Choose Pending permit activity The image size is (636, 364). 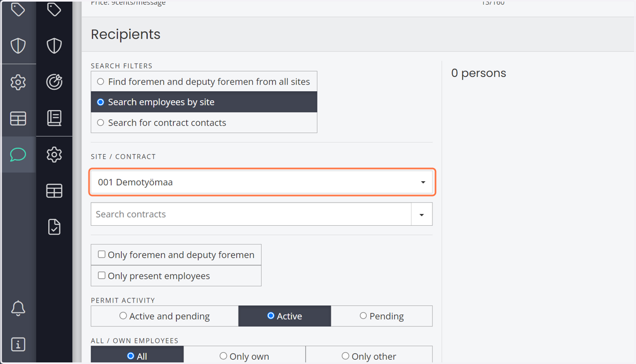[382, 316]
